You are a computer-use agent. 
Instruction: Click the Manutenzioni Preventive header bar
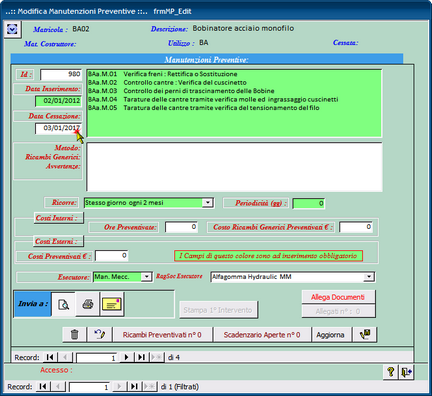(207, 60)
